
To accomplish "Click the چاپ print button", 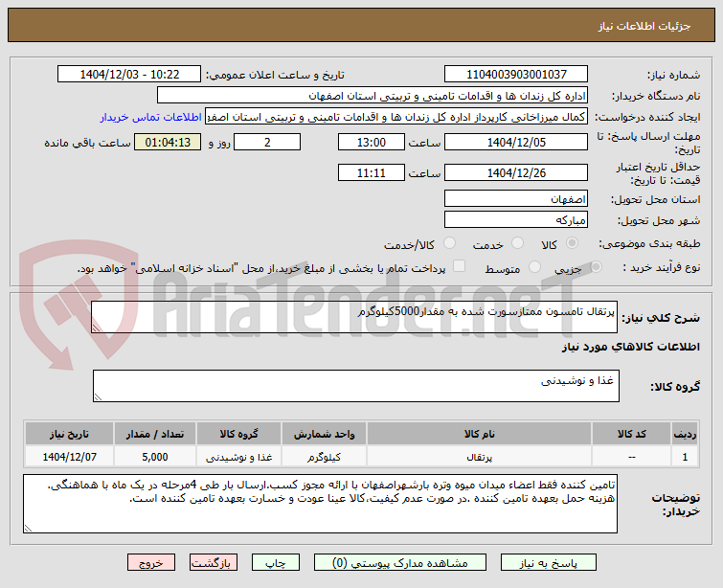I will point(275,563).
